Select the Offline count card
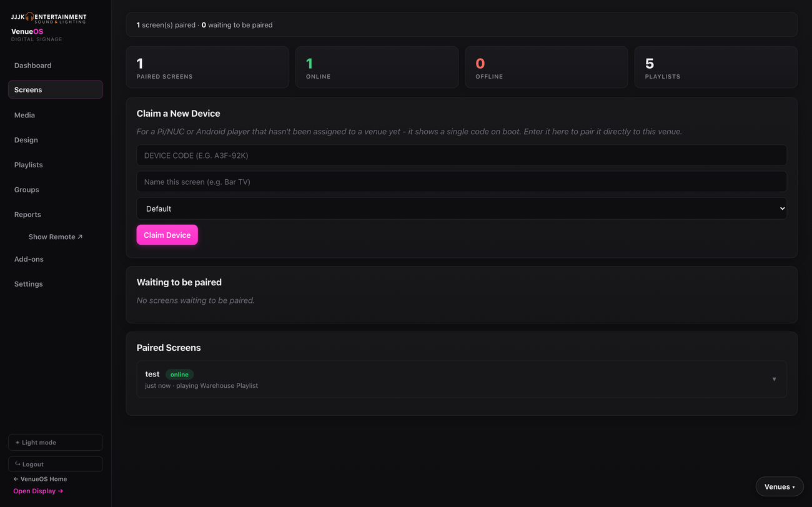The width and height of the screenshot is (812, 507). pyautogui.click(x=547, y=67)
